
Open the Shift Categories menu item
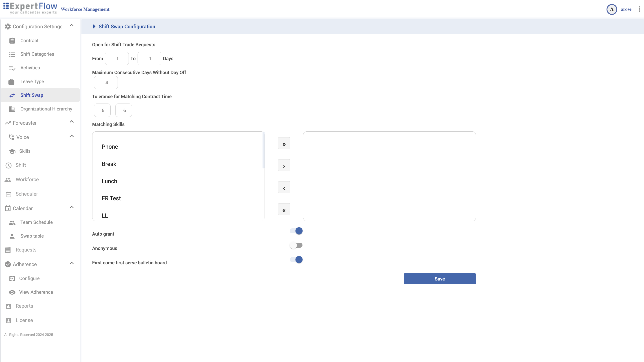coord(37,54)
